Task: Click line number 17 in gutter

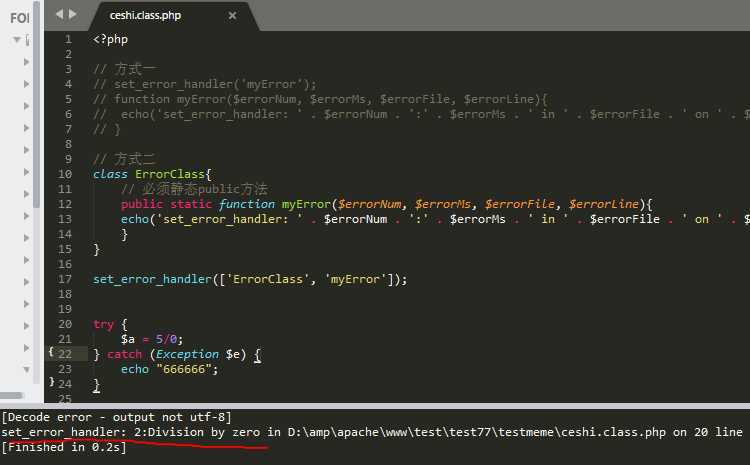Action: [x=65, y=279]
